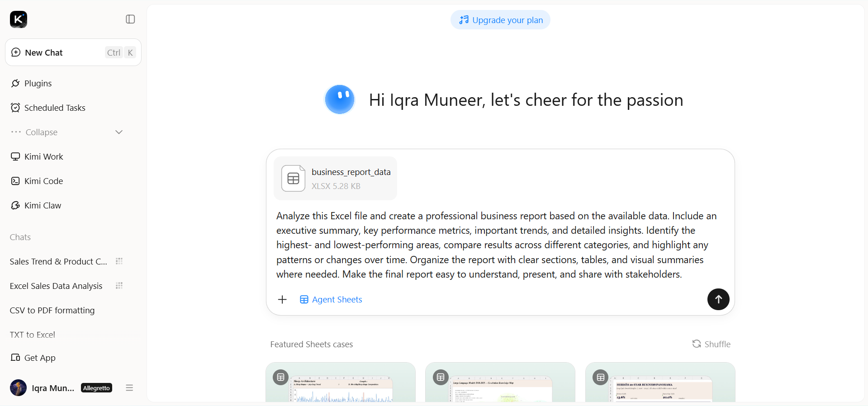This screenshot has width=868, height=406.
Task: Click into the prompt text area
Action: pos(497,245)
